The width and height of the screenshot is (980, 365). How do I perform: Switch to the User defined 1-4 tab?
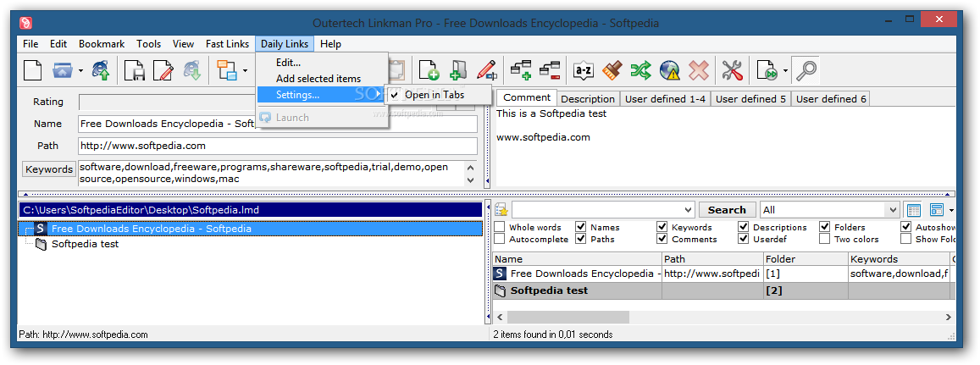(665, 99)
